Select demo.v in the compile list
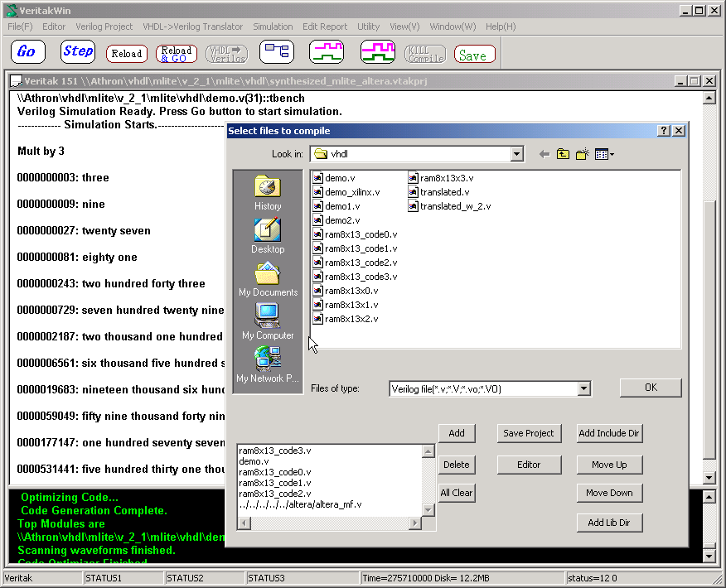This screenshot has height=588, width=726. click(x=254, y=461)
